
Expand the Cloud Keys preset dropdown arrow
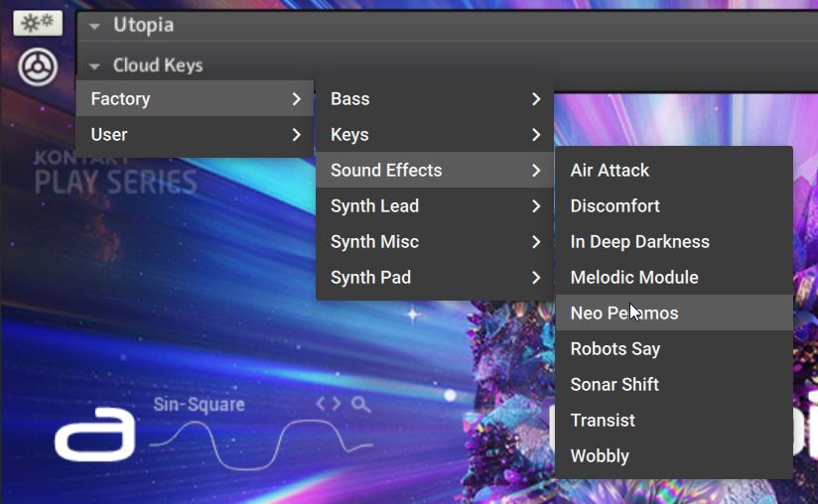(94, 66)
